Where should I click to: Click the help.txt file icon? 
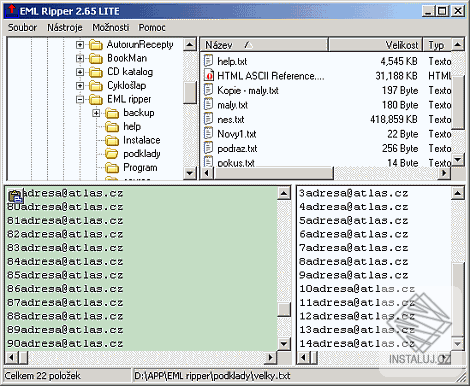click(x=208, y=61)
